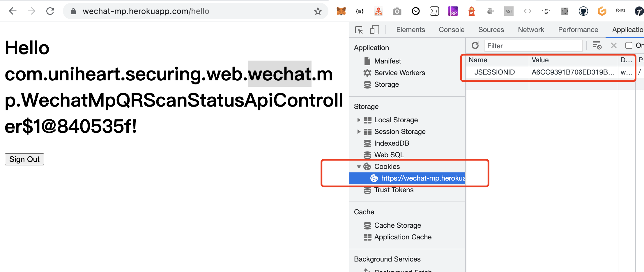Expand the Local Storage tree node

[359, 120]
